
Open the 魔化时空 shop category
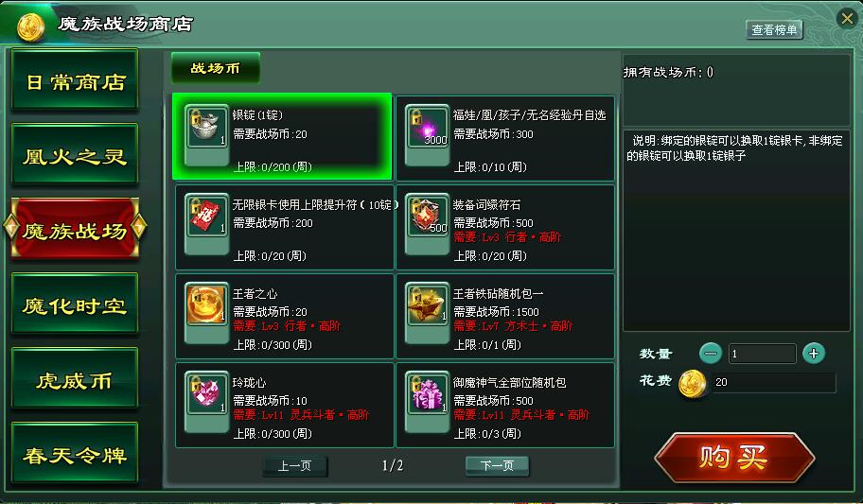[75, 304]
